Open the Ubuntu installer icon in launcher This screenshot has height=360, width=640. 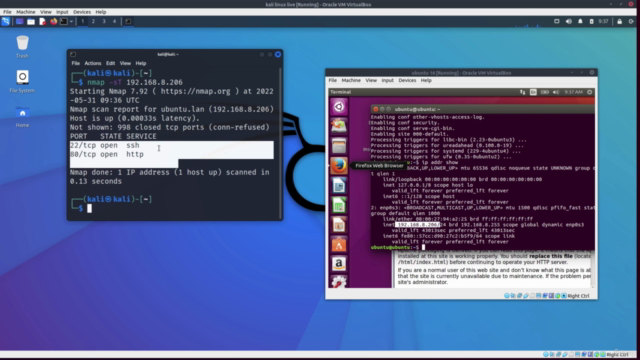[339, 126]
